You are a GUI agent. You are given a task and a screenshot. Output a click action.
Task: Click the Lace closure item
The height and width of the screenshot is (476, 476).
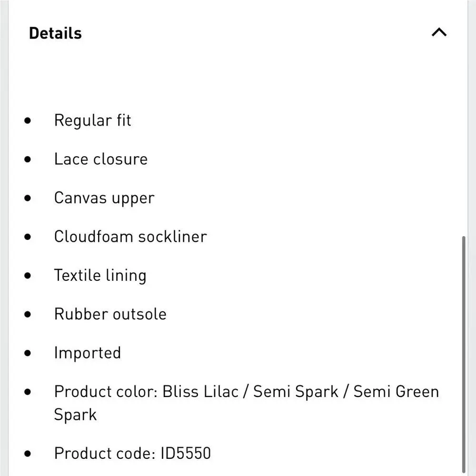[x=101, y=159]
